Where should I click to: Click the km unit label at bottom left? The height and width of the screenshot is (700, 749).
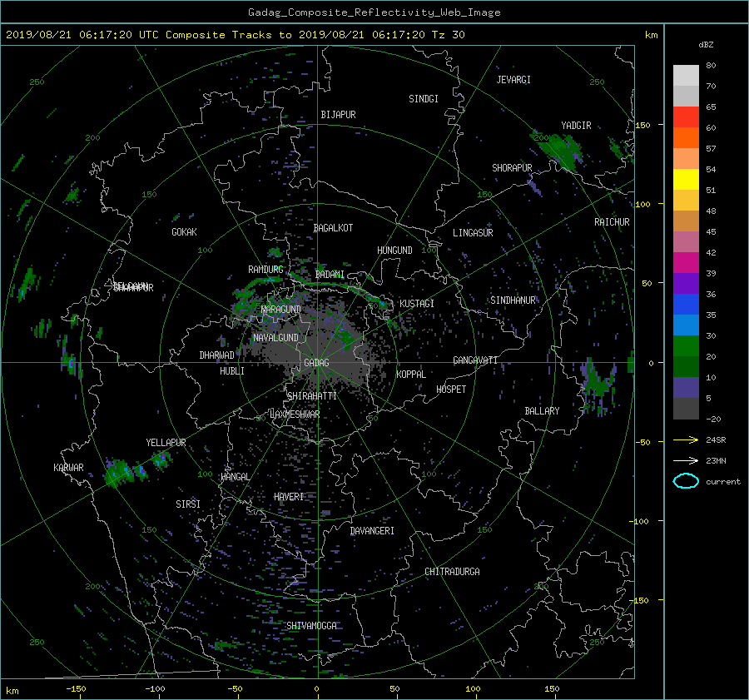tap(12, 691)
